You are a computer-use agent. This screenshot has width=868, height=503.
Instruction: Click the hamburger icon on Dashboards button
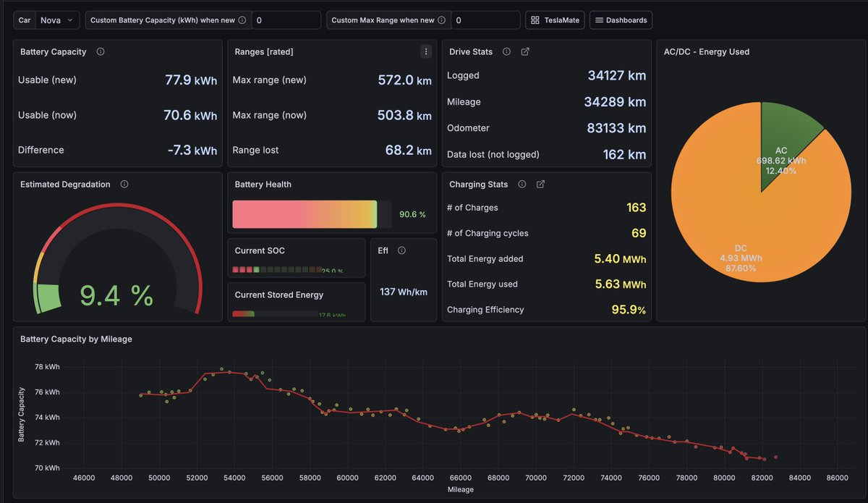599,20
